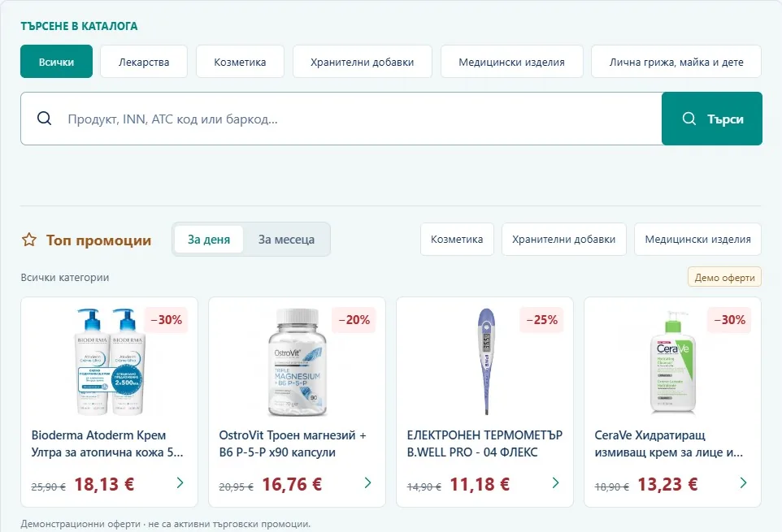This screenshot has height=532, width=782.
Task: Click the 16,76 € OstroVit price
Action: pos(293,484)
